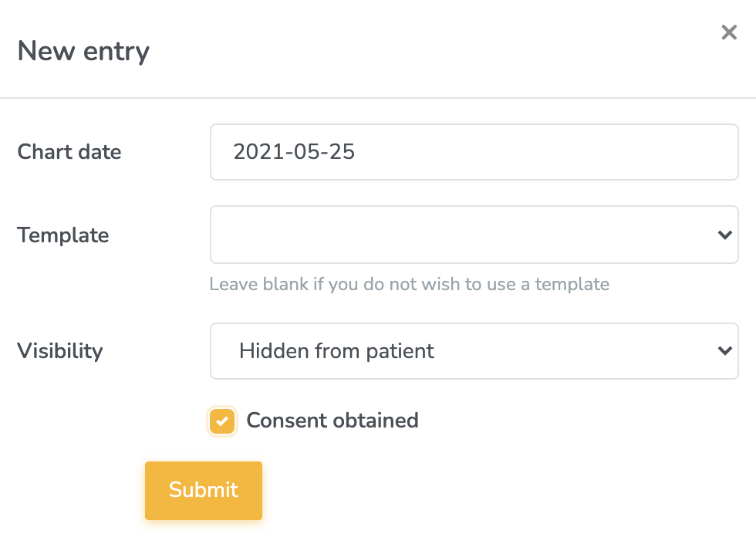
Task: Close the New entry dialog
Action: tap(729, 32)
